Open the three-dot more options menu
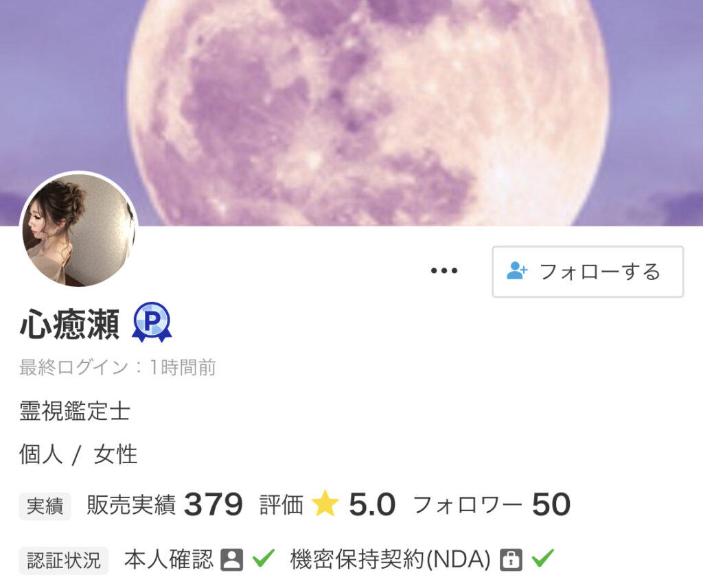Viewport: 703px width, 588px height. [x=444, y=271]
